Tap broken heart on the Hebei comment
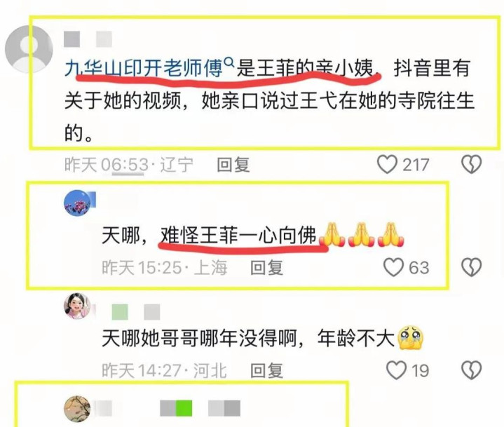 pyautogui.click(x=471, y=370)
